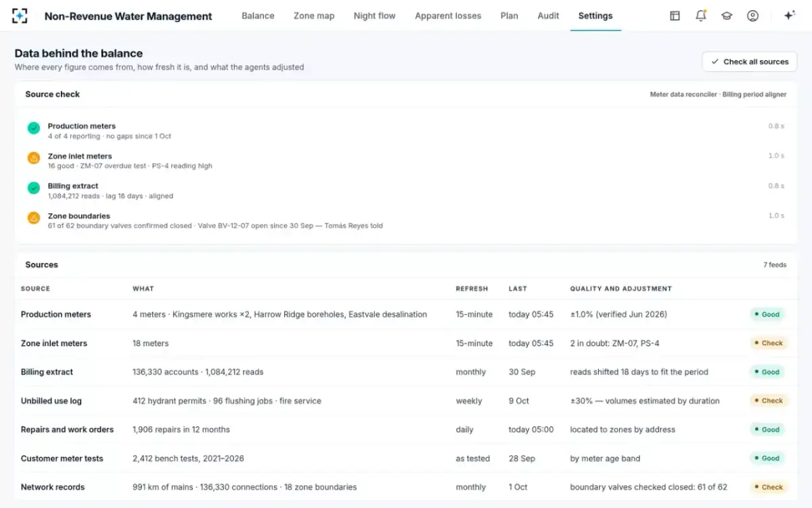The image size is (812, 508).
Task: Click 'reads shifted 18 days' adjustment cell
Action: tap(639, 372)
